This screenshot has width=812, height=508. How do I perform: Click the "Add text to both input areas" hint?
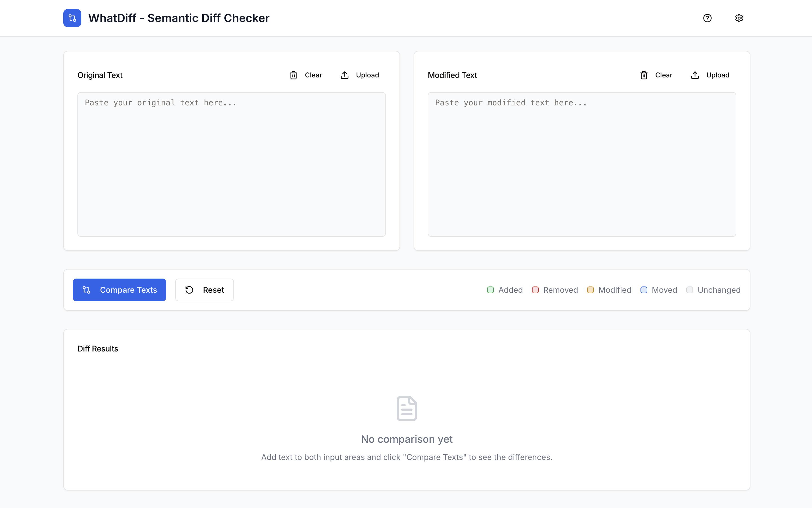[407, 457]
